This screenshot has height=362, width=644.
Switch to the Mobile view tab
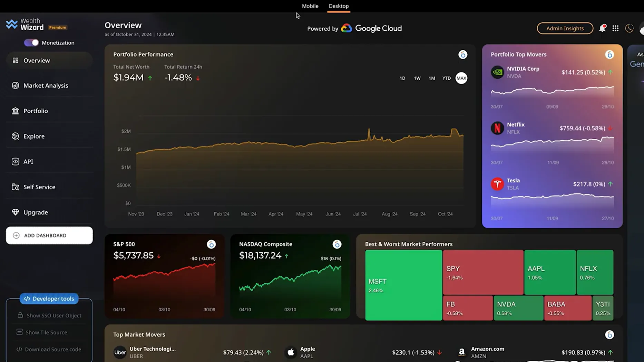coord(310,6)
